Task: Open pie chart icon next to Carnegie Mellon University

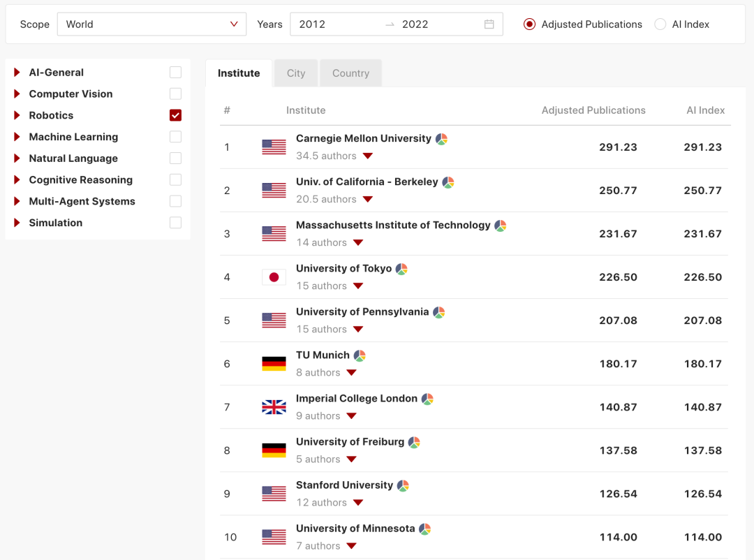Action: tap(441, 139)
